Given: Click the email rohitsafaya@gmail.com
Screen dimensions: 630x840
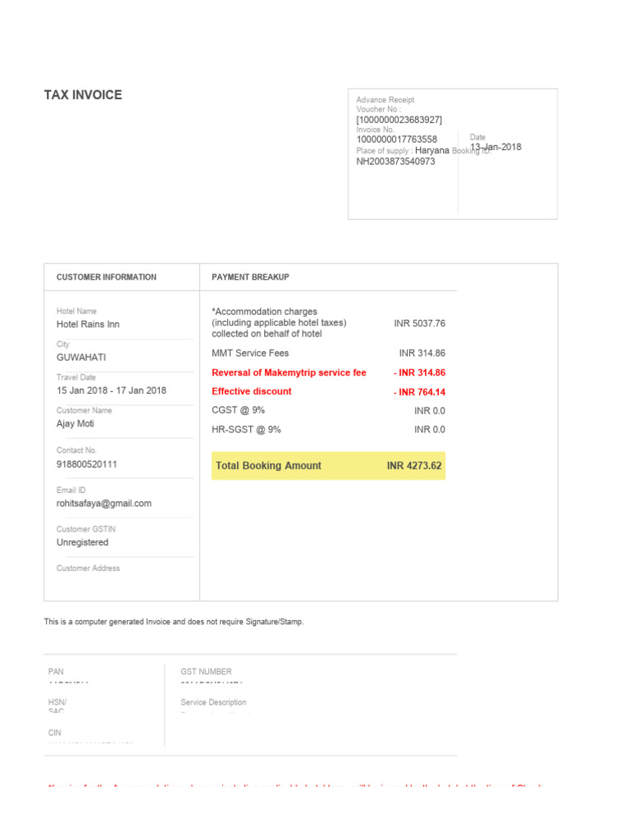Looking at the screenshot, I should pyautogui.click(x=103, y=504).
